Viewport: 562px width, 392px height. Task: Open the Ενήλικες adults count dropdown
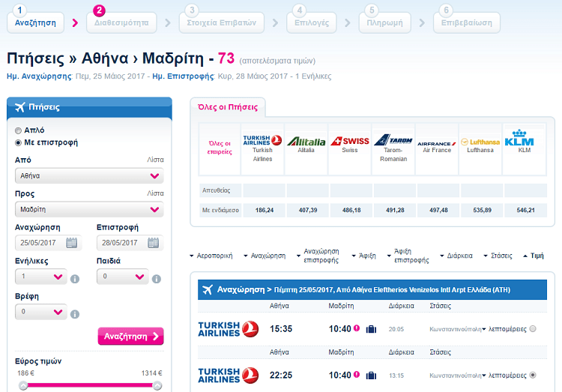(41, 277)
